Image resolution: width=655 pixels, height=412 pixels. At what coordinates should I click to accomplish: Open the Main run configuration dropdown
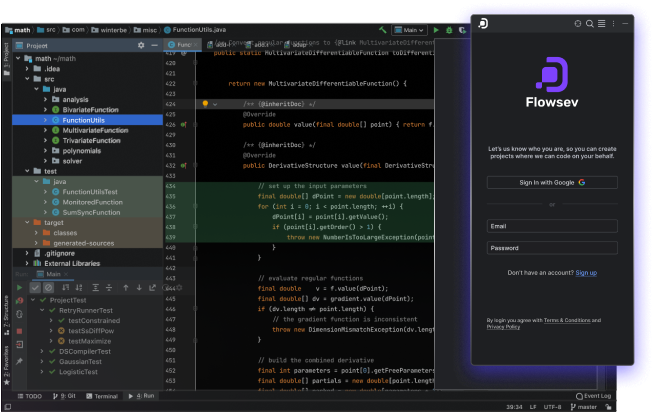pos(409,30)
